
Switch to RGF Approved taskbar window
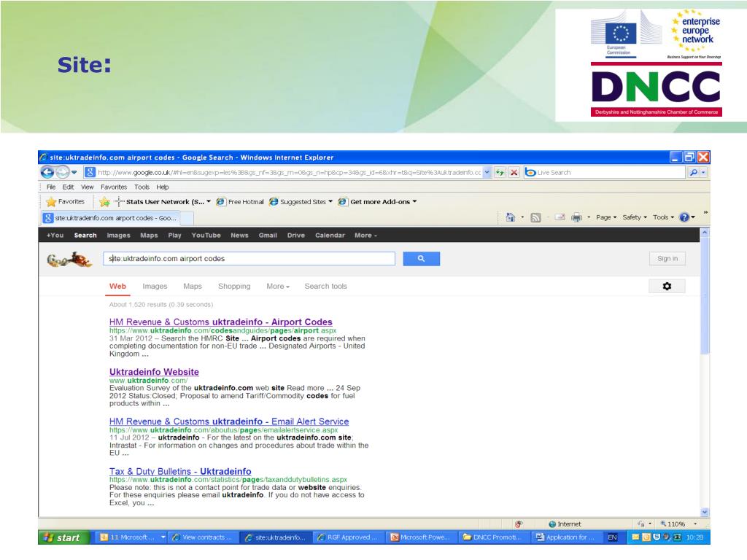click(x=348, y=537)
